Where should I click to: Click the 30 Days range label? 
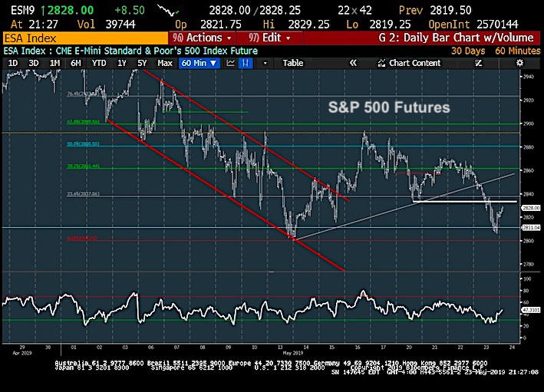pos(468,51)
